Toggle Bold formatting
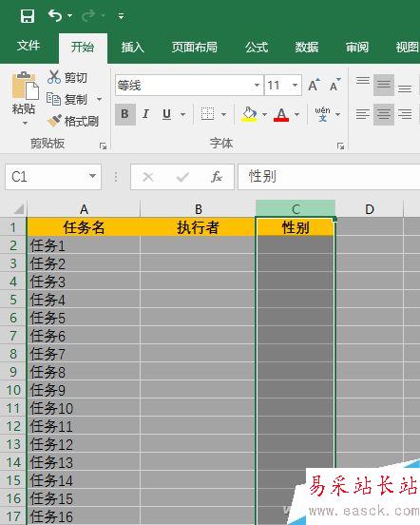The image size is (420, 525). [125, 114]
